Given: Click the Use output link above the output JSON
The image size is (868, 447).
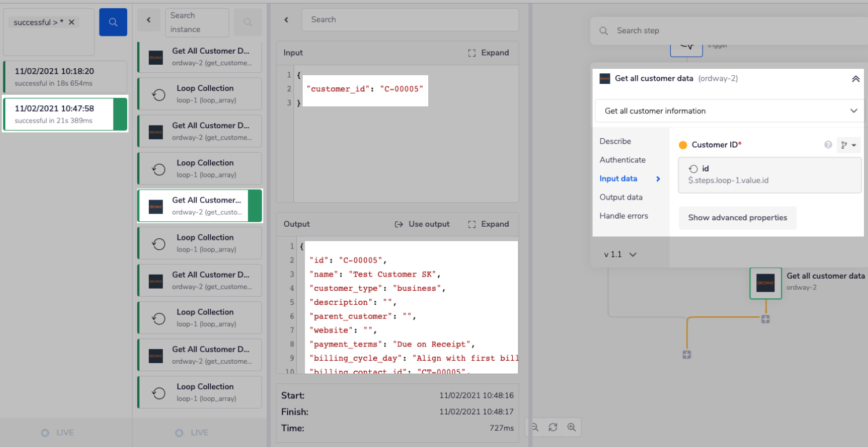Looking at the screenshot, I should click(x=422, y=224).
